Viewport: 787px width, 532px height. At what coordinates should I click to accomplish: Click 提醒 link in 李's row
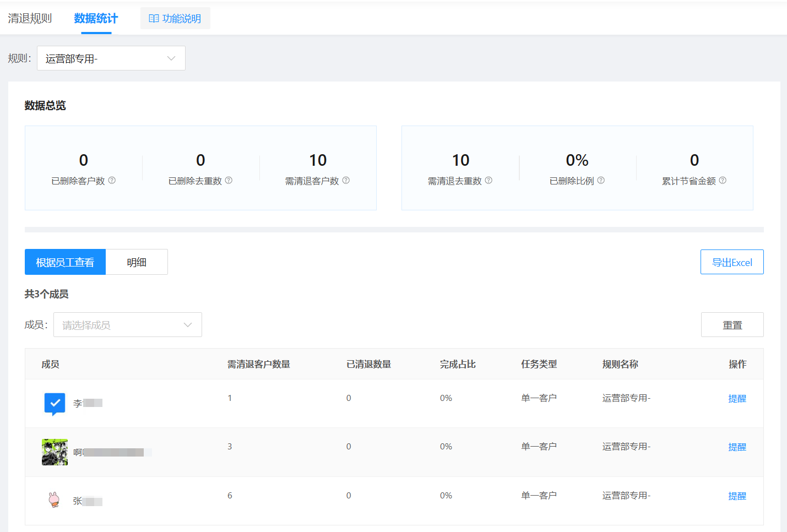click(x=737, y=399)
